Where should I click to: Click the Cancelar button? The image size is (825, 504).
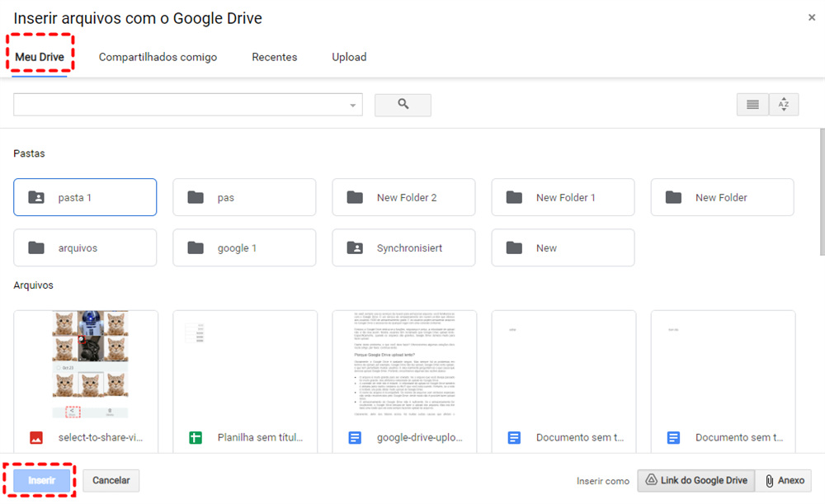[111, 481]
